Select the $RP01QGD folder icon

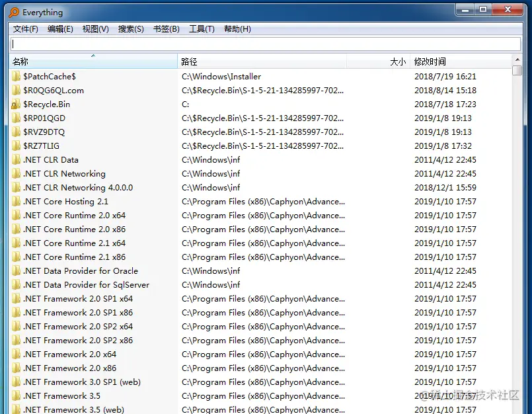(16, 118)
